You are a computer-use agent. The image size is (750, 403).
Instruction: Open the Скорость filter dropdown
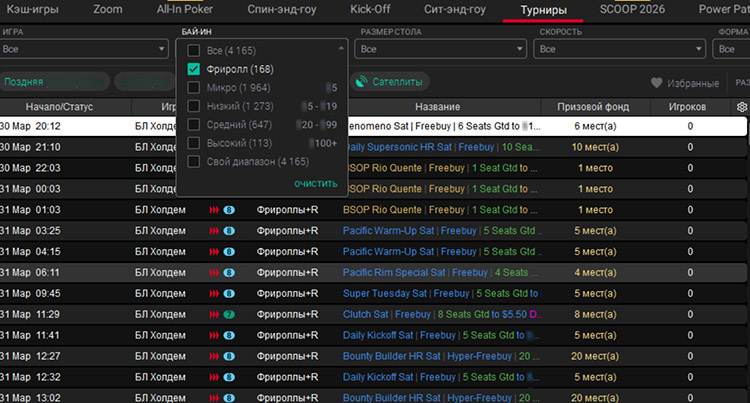click(620, 49)
